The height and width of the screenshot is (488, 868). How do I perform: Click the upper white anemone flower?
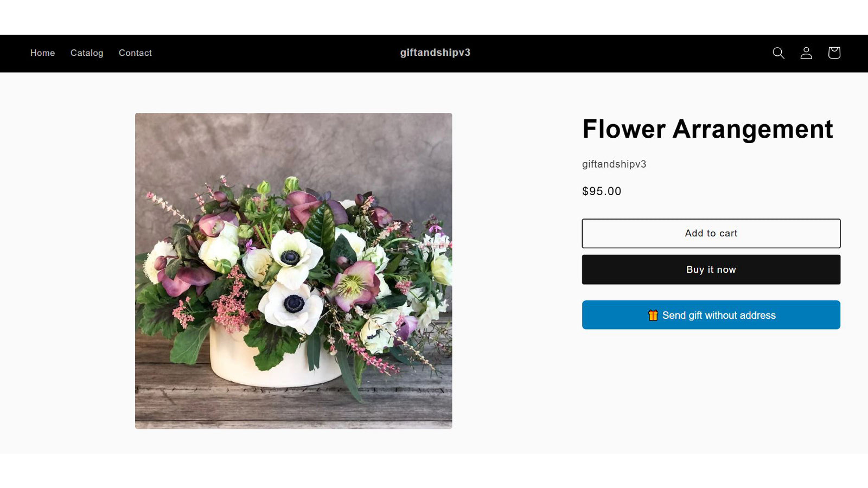click(x=292, y=254)
